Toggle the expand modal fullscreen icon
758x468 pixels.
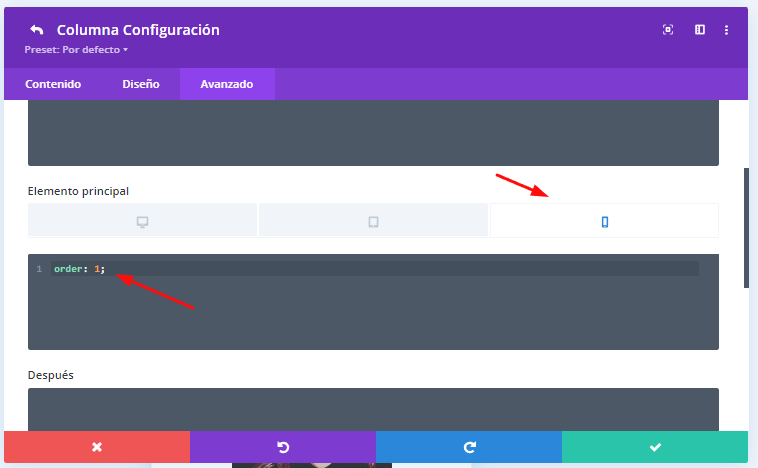pyautogui.click(x=668, y=30)
